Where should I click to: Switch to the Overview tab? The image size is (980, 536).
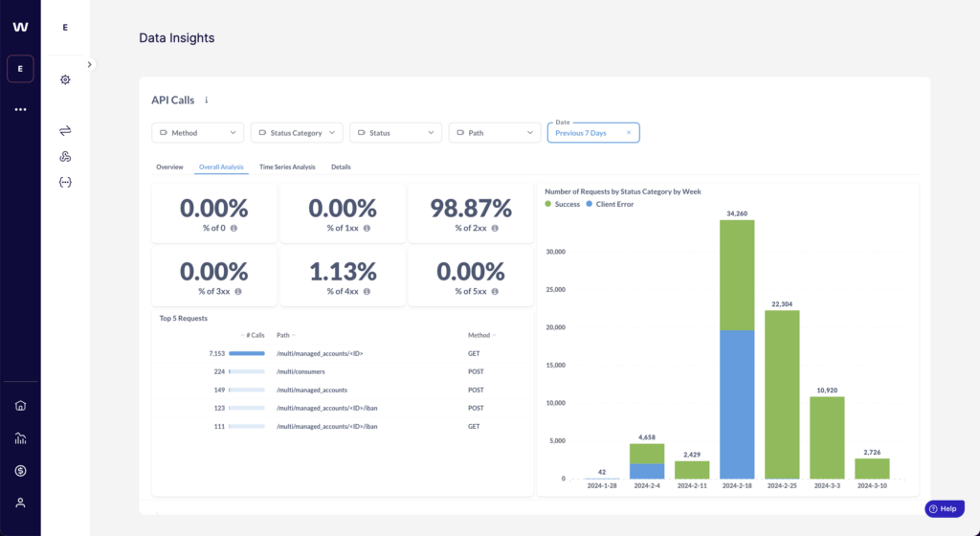pyautogui.click(x=169, y=167)
